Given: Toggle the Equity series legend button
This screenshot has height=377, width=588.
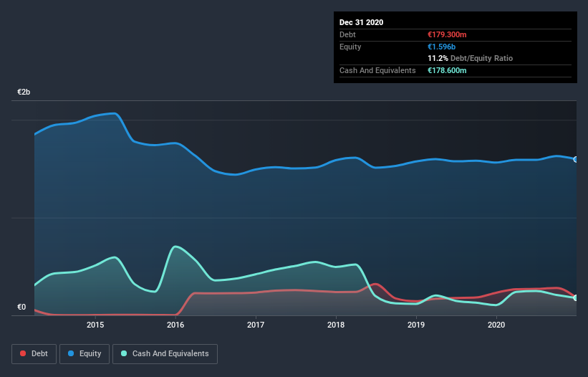Looking at the screenshot, I should click(x=85, y=354).
